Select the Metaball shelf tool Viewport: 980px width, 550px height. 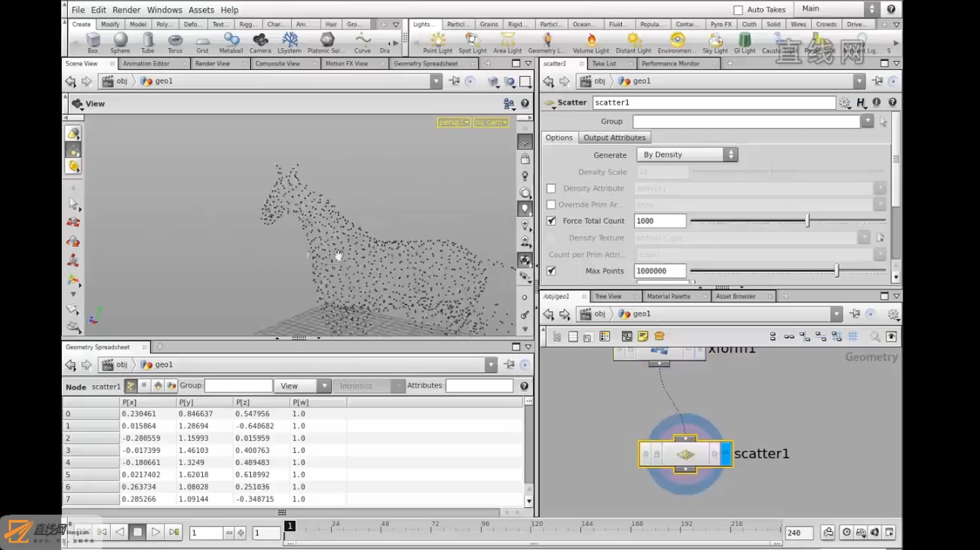pyautogui.click(x=231, y=43)
